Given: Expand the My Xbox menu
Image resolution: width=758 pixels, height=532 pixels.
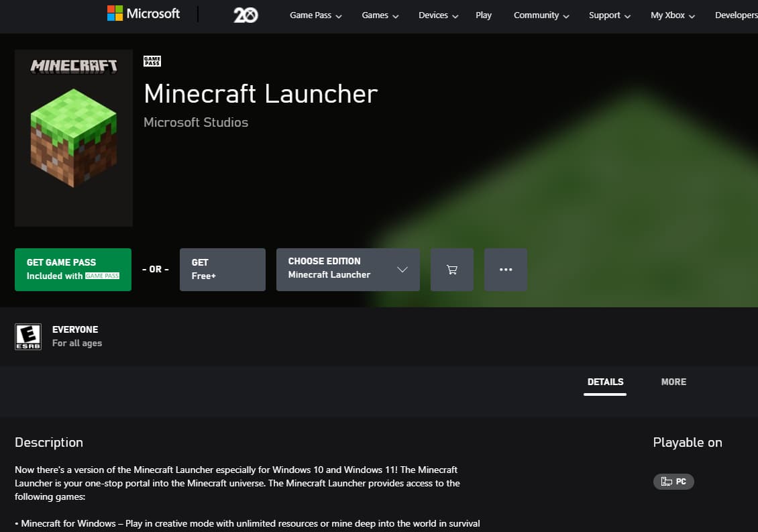Looking at the screenshot, I should tap(673, 15).
